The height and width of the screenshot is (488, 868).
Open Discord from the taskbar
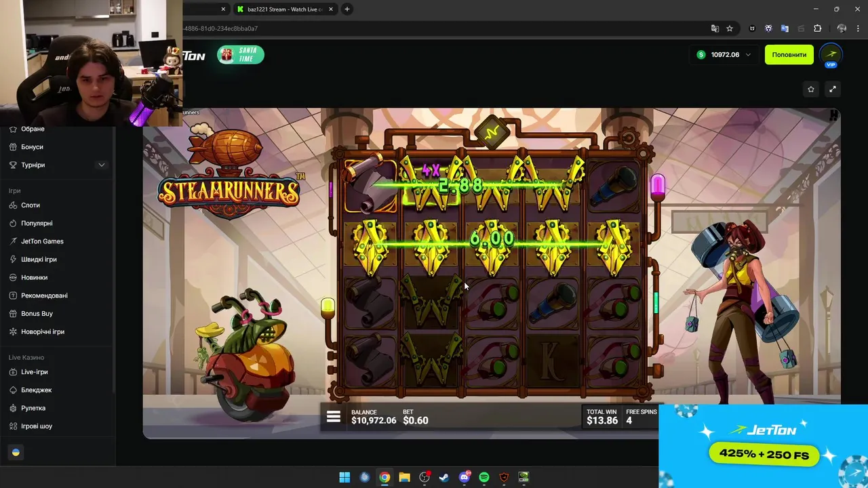coord(465,477)
